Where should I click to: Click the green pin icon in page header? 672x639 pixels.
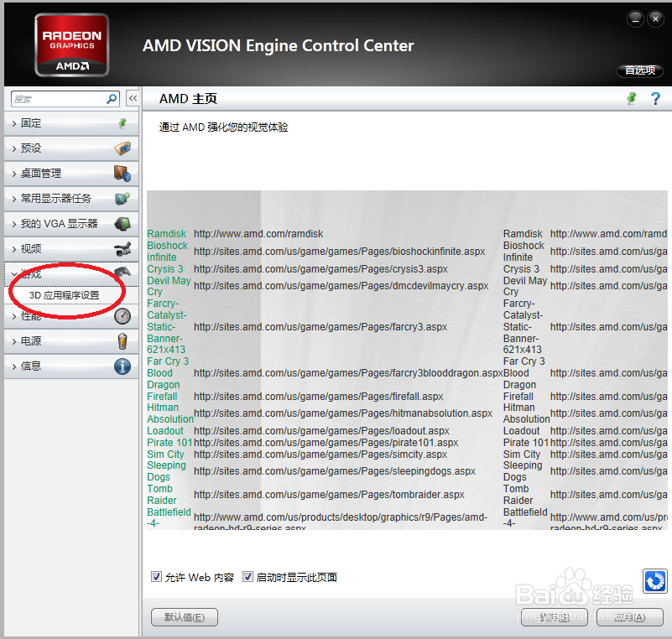631,98
